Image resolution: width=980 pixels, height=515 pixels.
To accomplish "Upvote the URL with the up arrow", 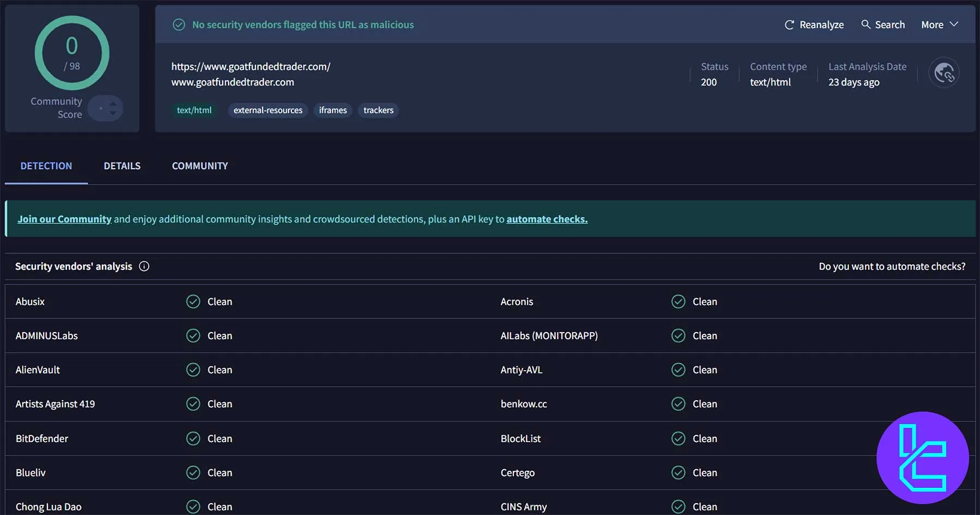I will coord(112,102).
